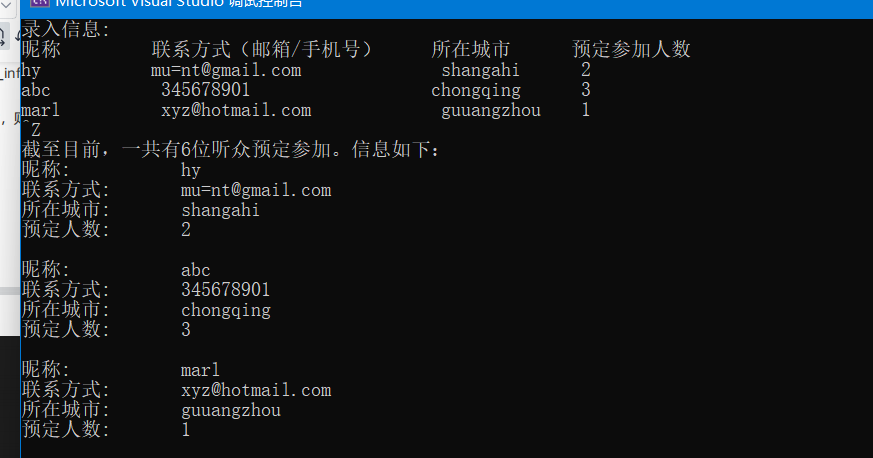Click the 截至目前 summary line
Screen dimensions: 873x458
(230, 150)
